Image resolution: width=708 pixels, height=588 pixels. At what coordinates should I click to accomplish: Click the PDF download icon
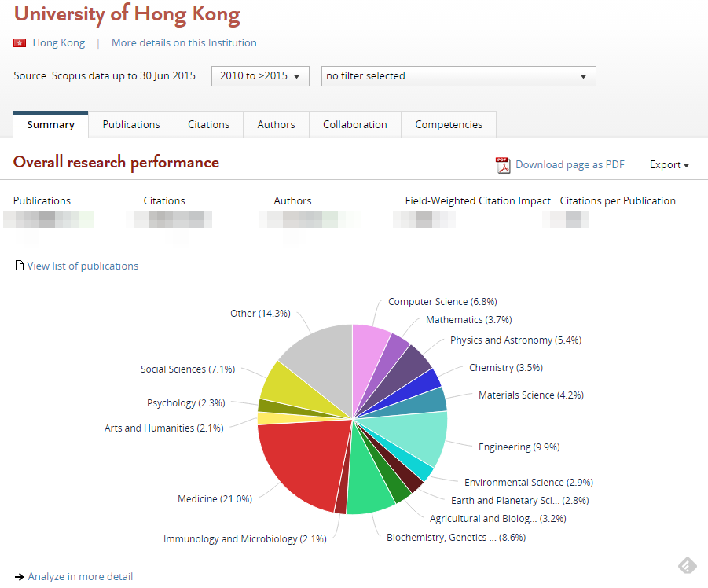tap(503, 165)
